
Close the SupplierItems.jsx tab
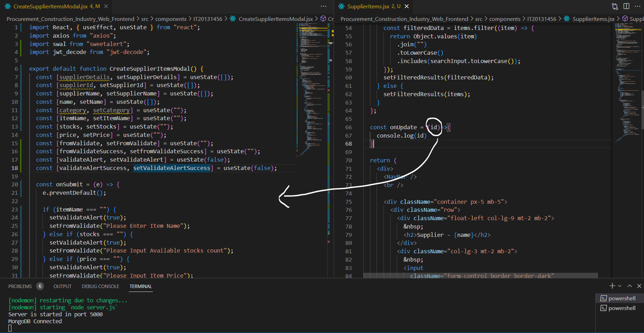pyautogui.click(x=406, y=6)
